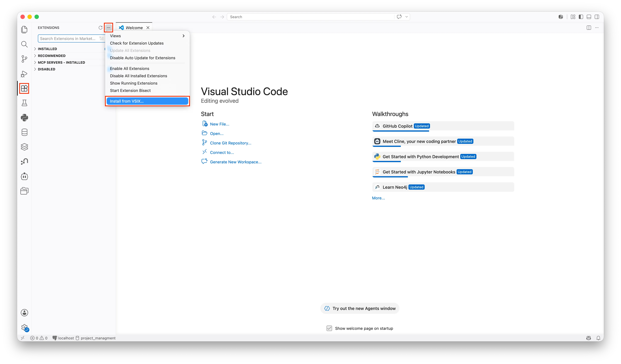The width and height of the screenshot is (621, 364).
Task: Choose Show Running Extensions
Action: (147, 83)
